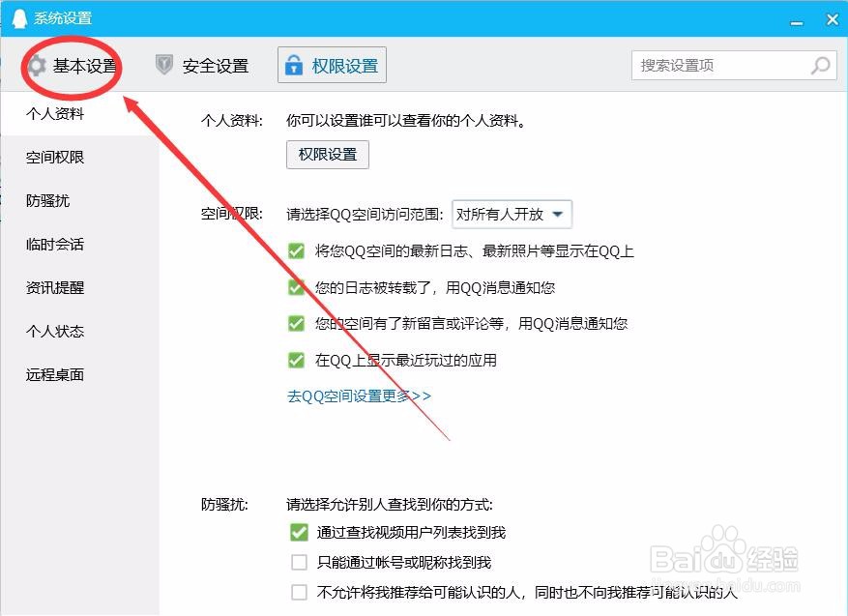The image size is (848, 616).
Task: Open 临时会话 in the sidebar
Action: point(55,245)
